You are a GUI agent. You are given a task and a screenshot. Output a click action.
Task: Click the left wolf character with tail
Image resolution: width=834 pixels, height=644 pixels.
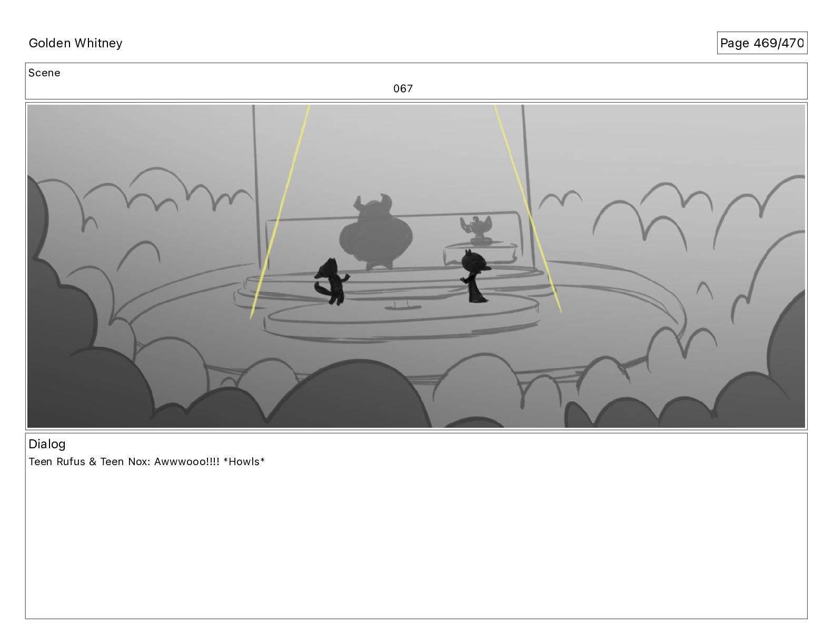click(331, 281)
